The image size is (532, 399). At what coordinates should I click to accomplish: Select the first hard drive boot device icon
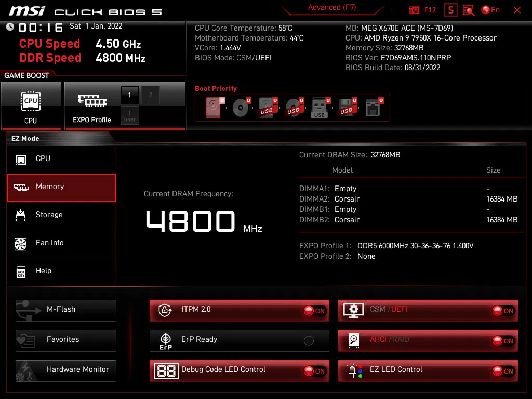coord(214,108)
